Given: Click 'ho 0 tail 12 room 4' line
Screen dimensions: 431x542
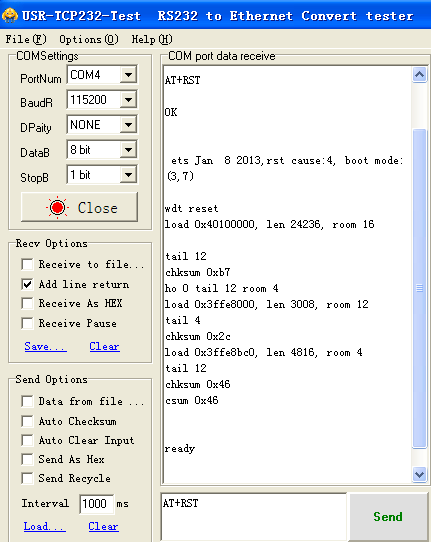Looking at the screenshot, I should pyautogui.click(x=222, y=288).
